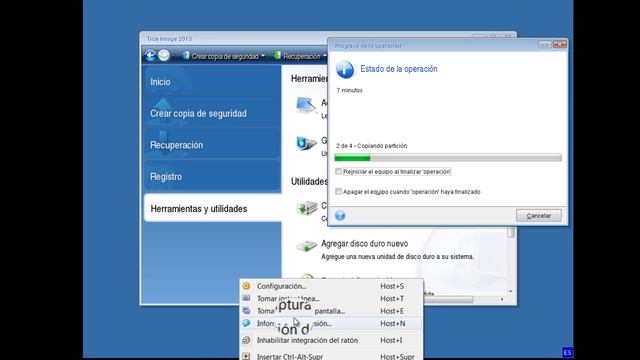Choose the Host+N session information entry

pyautogui.click(x=331, y=323)
